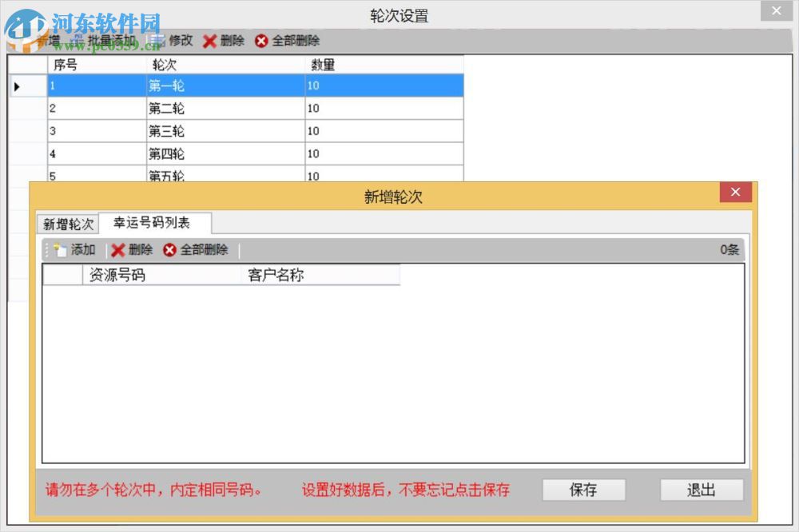799x532 pixels.
Task: Select the 第二轮 row in the table
Action: (166, 109)
